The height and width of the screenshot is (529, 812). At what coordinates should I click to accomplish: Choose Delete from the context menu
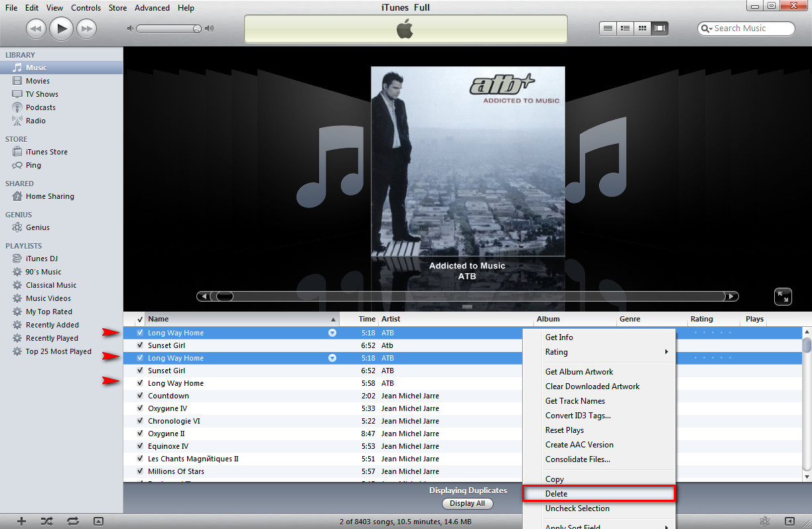coord(599,494)
